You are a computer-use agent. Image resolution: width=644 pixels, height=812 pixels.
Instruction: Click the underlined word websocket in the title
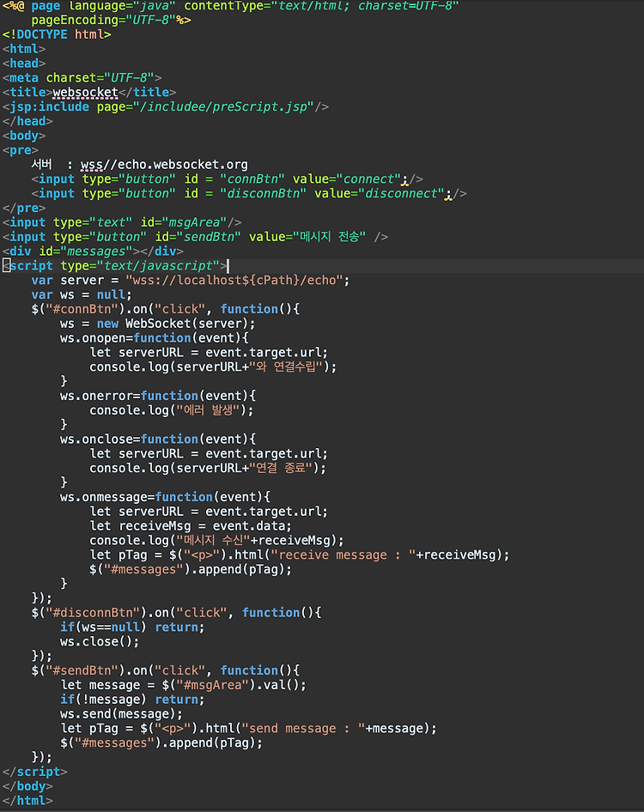tap(86, 93)
